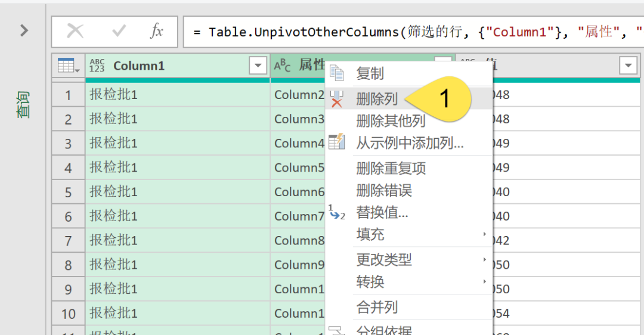Select row number 4 header
The image size is (644, 335).
[x=68, y=167]
